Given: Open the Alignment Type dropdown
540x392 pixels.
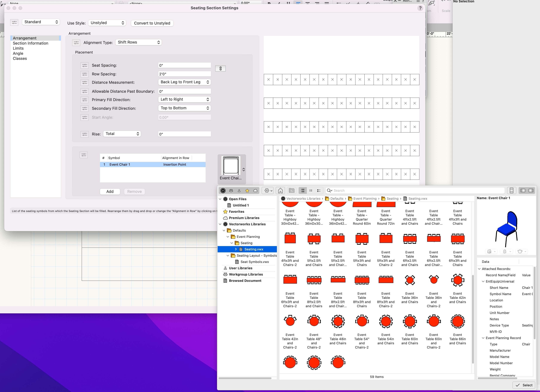Looking at the screenshot, I should (x=138, y=42).
